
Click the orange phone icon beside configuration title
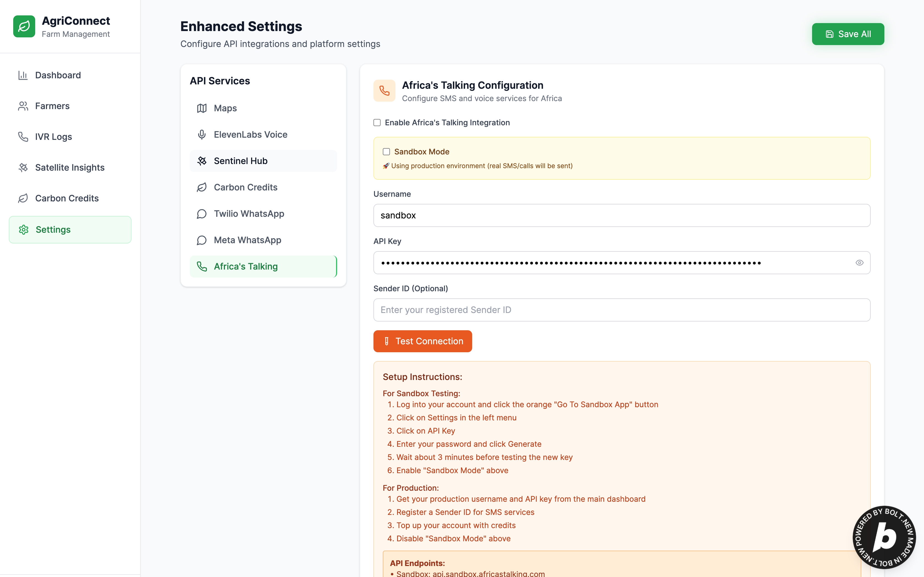(x=384, y=91)
